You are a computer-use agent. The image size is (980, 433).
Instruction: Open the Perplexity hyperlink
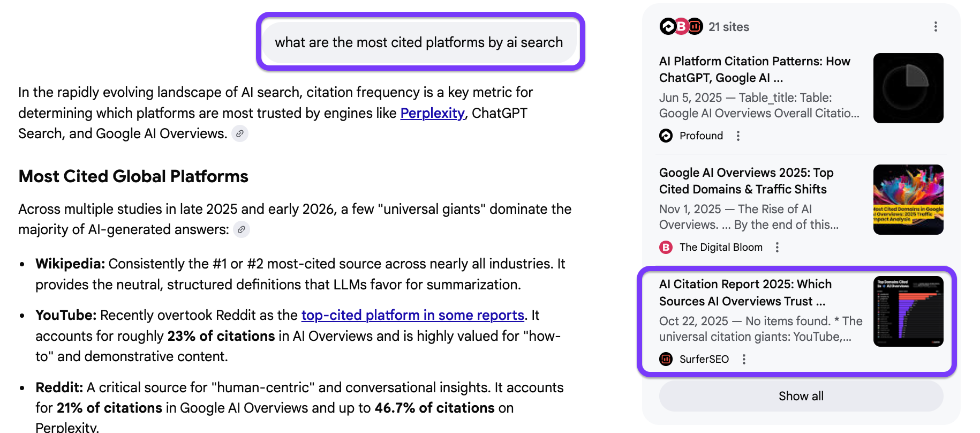coord(432,114)
